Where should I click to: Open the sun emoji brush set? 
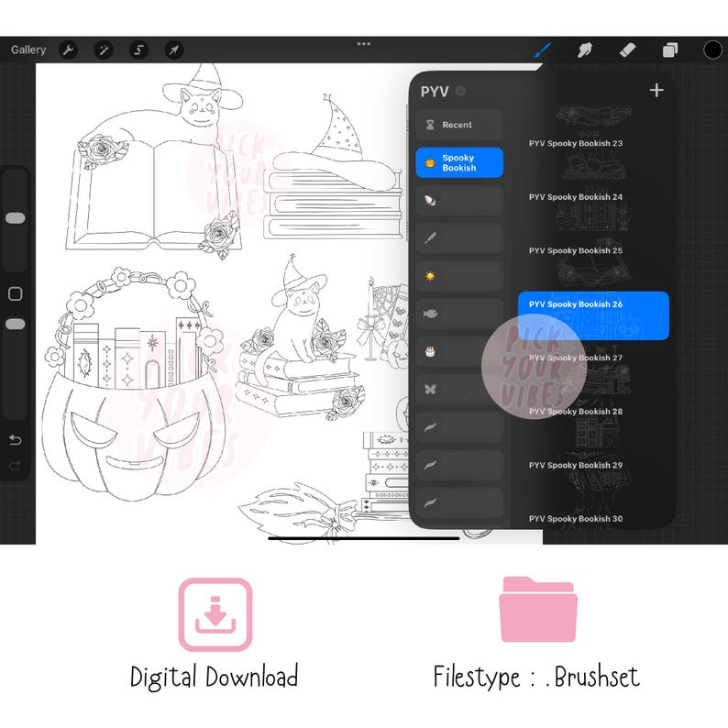click(459, 276)
